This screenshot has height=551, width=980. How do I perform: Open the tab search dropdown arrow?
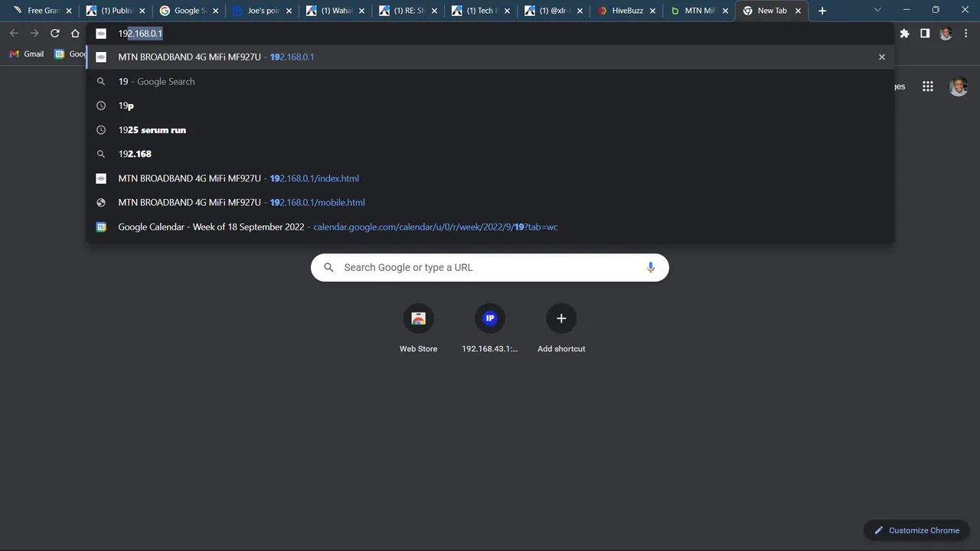click(877, 10)
